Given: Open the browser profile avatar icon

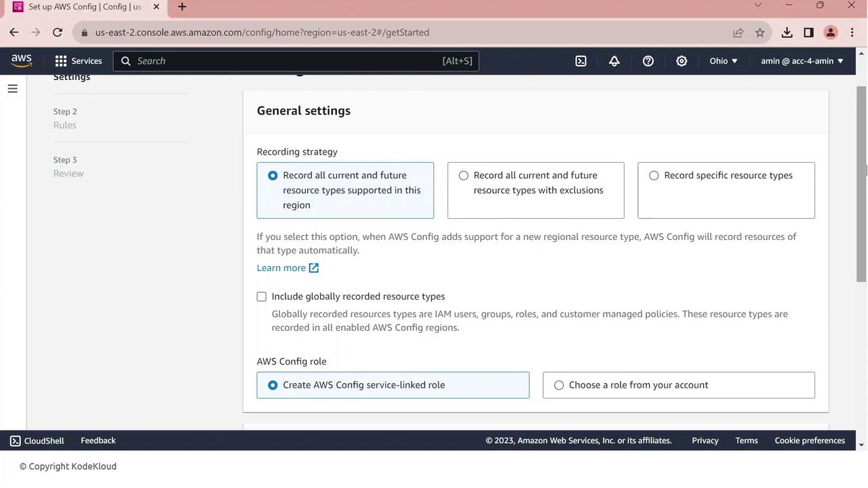Looking at the screenshot, I should 831,33.
